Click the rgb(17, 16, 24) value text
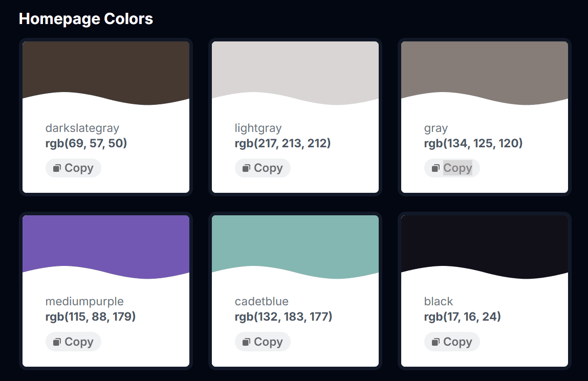Screen dimensions: 588x381 [x=461, y=316]
